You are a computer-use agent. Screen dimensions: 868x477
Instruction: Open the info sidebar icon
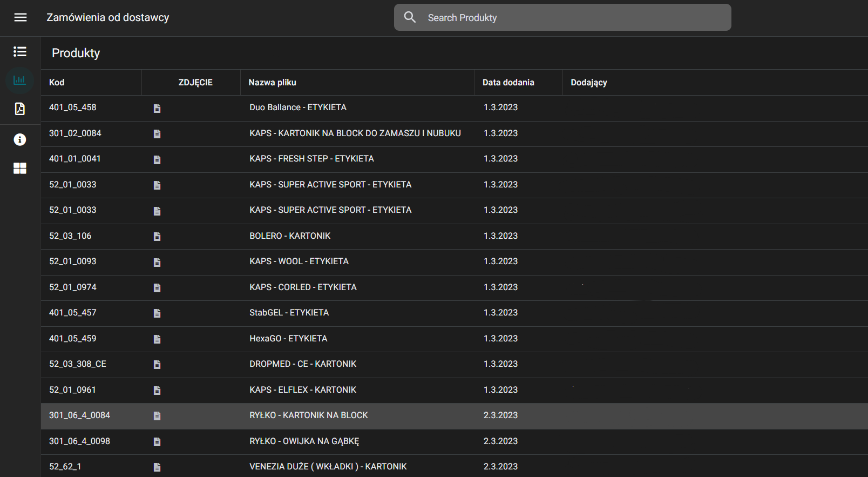click(x=20, y=139)
